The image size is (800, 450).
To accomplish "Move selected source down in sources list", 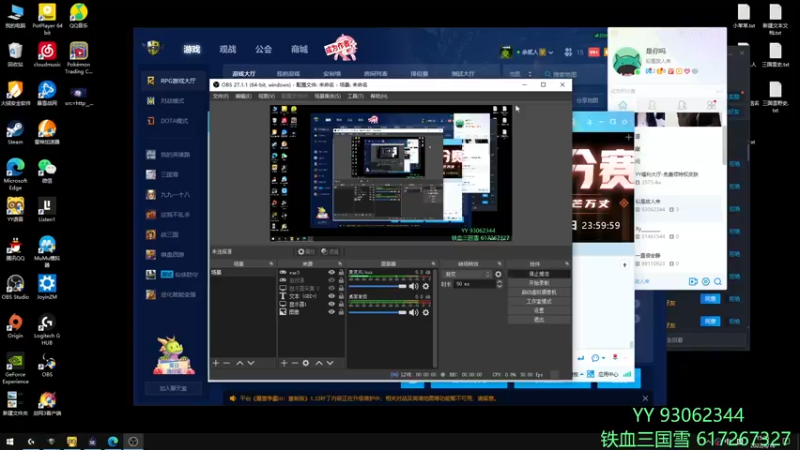I will pos(330,363).
